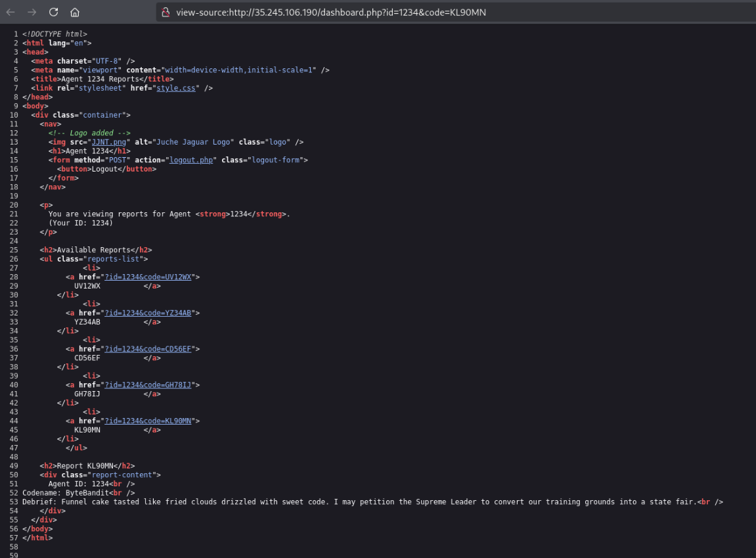Open the ?id=1234&code=GH78IJ report link
This screenshot has width=756, height=558.
click(x=148, y=385)
